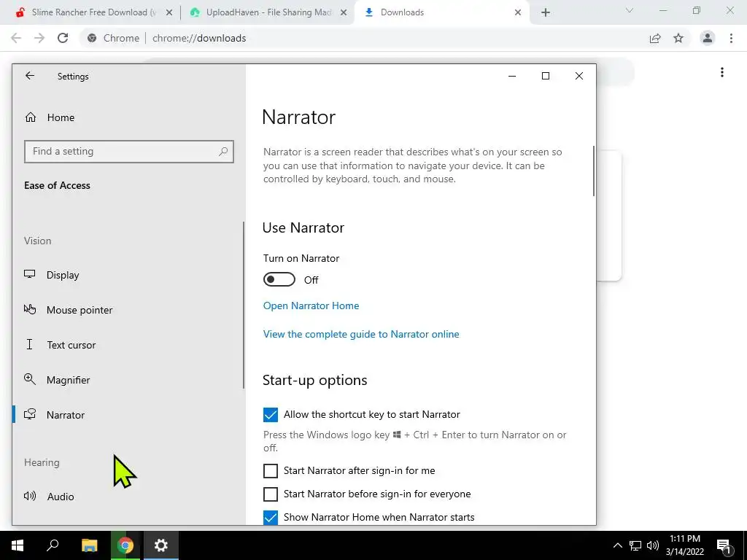The width and height of the screenshot is (747, 560).
Task: Open notification center icon
Action: [724, 545]
